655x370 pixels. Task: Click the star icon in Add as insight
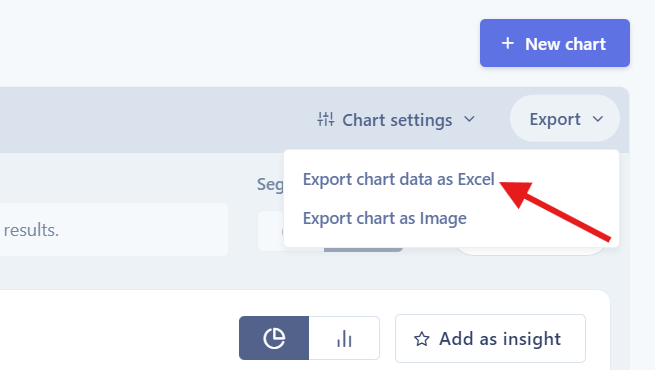(x=421, y=339)
